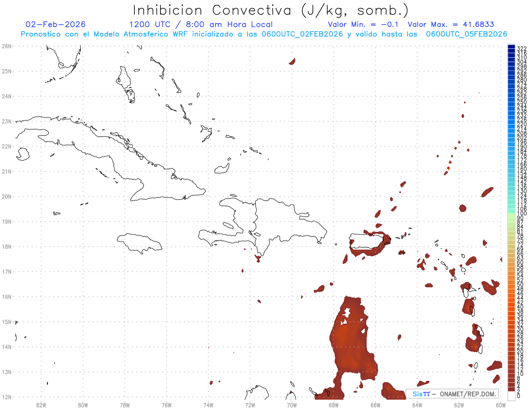Viewport: 532px width, 411px height.
Task: Click the "21N" latitude label
Action: [6, 171]
